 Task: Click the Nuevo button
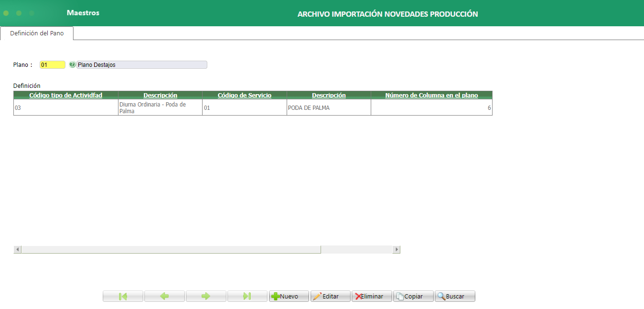click(x=289, y=296)
